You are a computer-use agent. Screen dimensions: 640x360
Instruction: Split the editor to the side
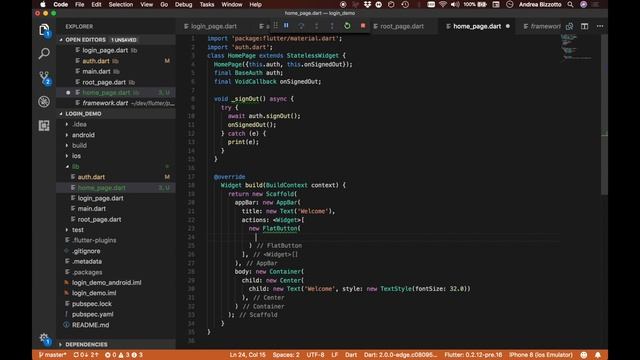click(584, 26)
